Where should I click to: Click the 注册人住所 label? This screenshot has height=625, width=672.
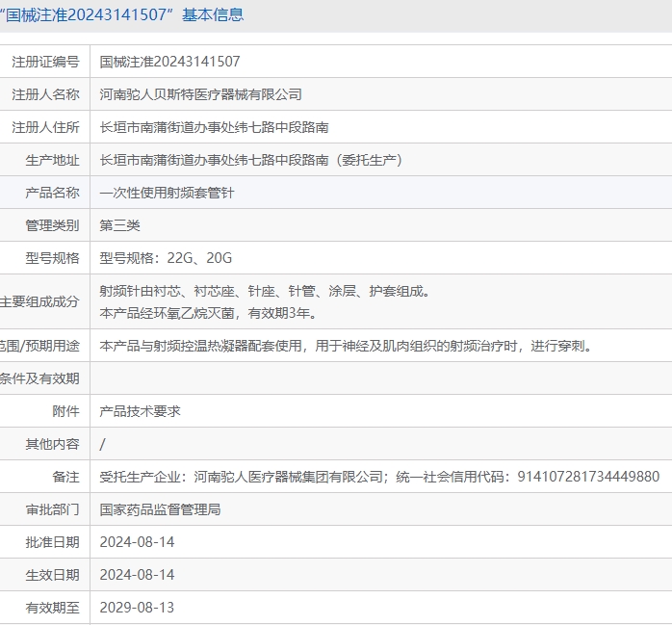click(45, 127)
